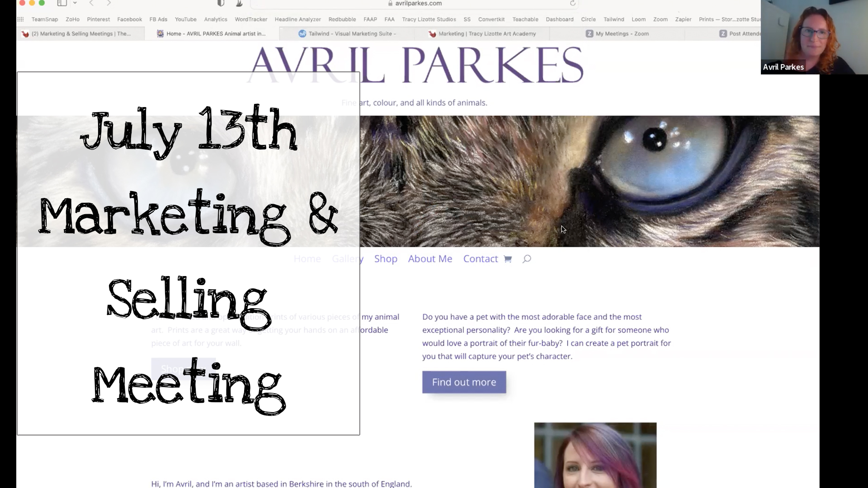Switch to Post Attendee tab
This screenshot has height=488, width=868.
[x=723, y=34]
